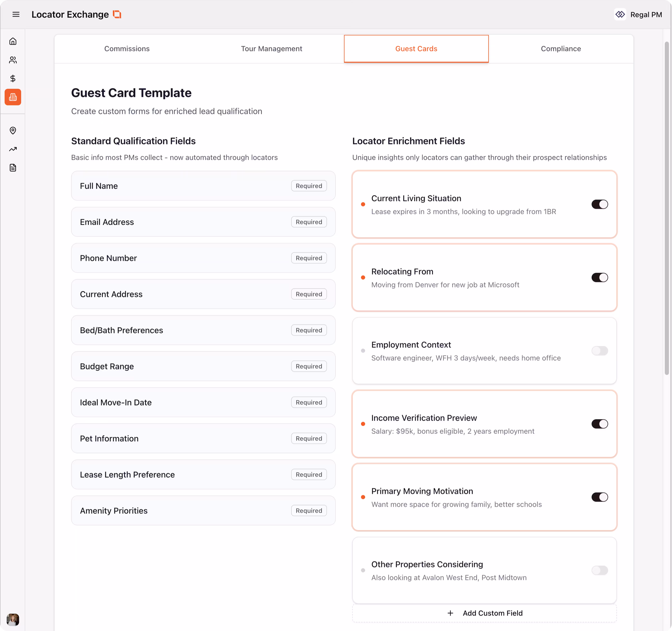The height and width of the screenshot is (631, 672).
Task: Open the Tour Management tab
Action: tap(271, 49)
